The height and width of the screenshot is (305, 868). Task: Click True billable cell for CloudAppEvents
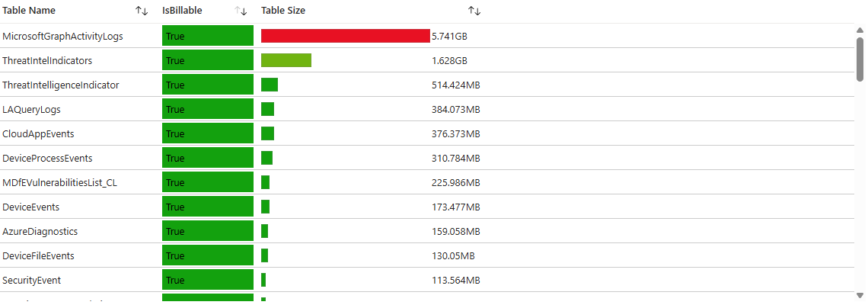207,133
